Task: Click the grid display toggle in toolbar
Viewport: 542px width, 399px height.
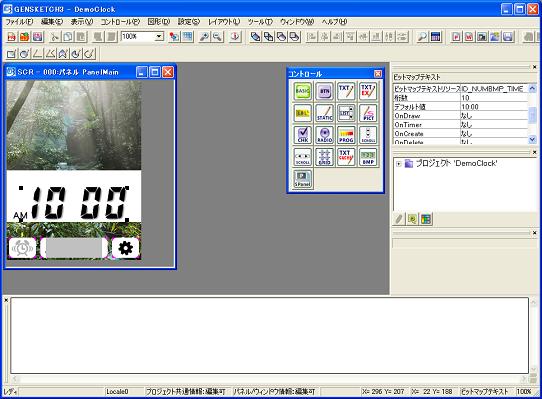Action: point(188,36)
